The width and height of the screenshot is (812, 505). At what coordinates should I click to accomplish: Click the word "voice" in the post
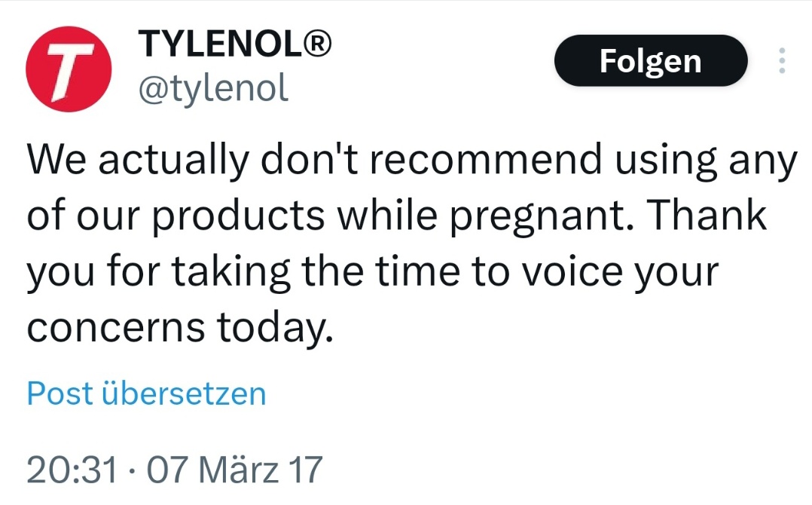click(x=572, y=272)
